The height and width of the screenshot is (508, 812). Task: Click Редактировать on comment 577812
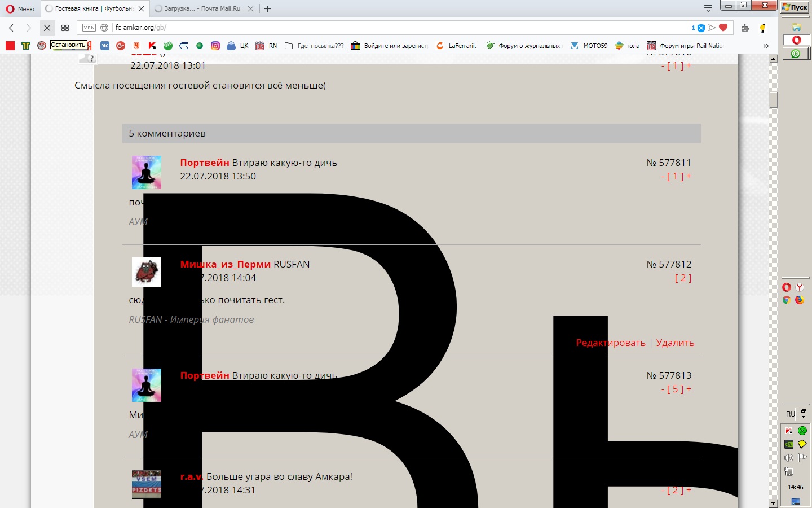point(611,343)
